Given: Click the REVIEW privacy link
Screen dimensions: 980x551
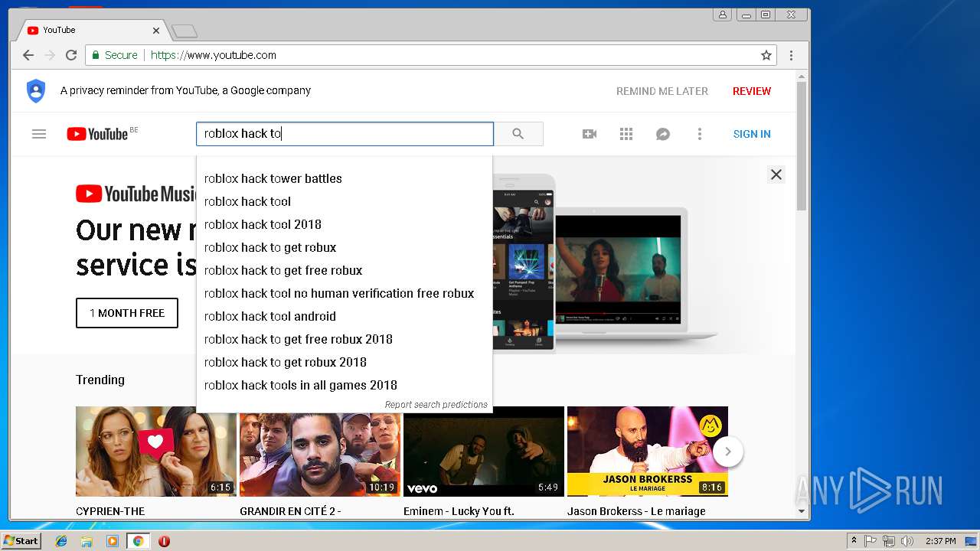Looking at the screenshot, I should pos(752,91).
